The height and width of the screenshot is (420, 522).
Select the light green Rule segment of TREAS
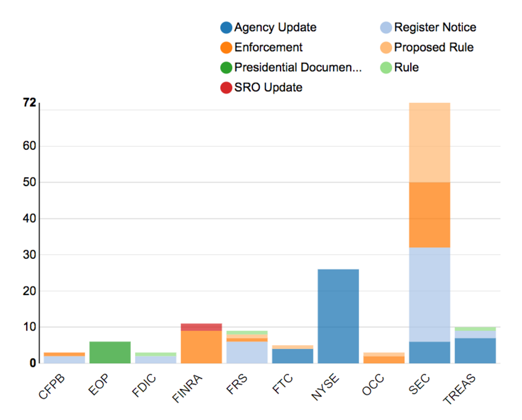point(475,329)
